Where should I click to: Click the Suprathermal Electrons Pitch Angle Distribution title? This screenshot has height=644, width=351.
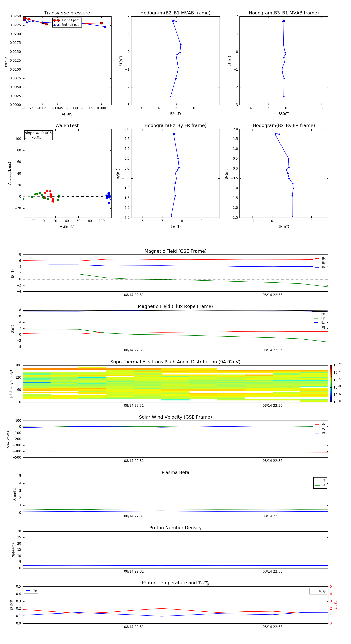pyautogui.click(x=175, y=362)
